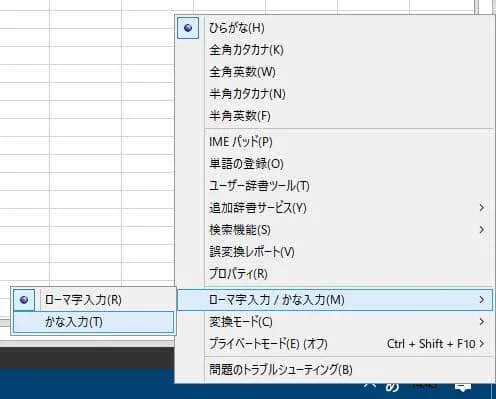
Task: Switch to 半角英数(F) mode
Action: click(x=335, y=116)
